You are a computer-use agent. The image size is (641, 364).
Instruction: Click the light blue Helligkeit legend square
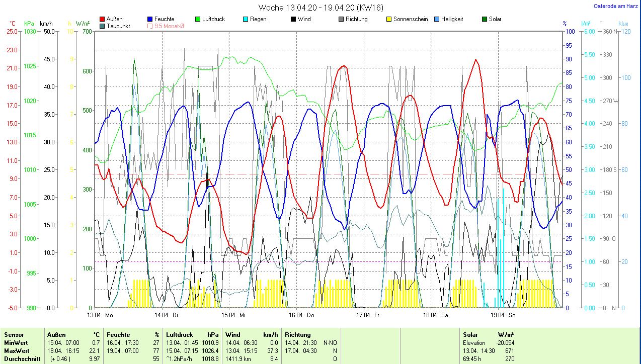(x=437, y=19)
